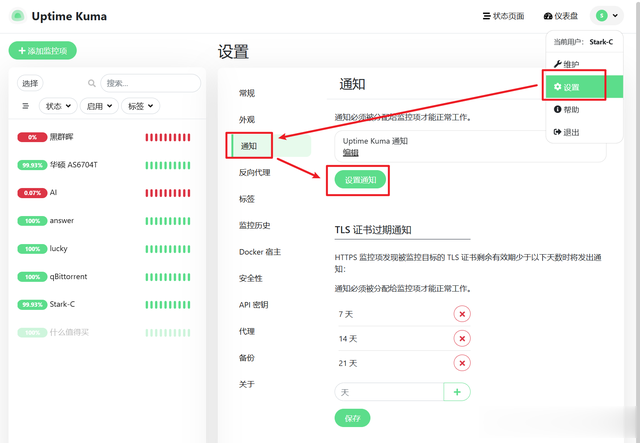Image resolution: width=640 pixels, height=443 pixels.
Task: Open the 代理 proxy settings tab
Action: (247, 331)
